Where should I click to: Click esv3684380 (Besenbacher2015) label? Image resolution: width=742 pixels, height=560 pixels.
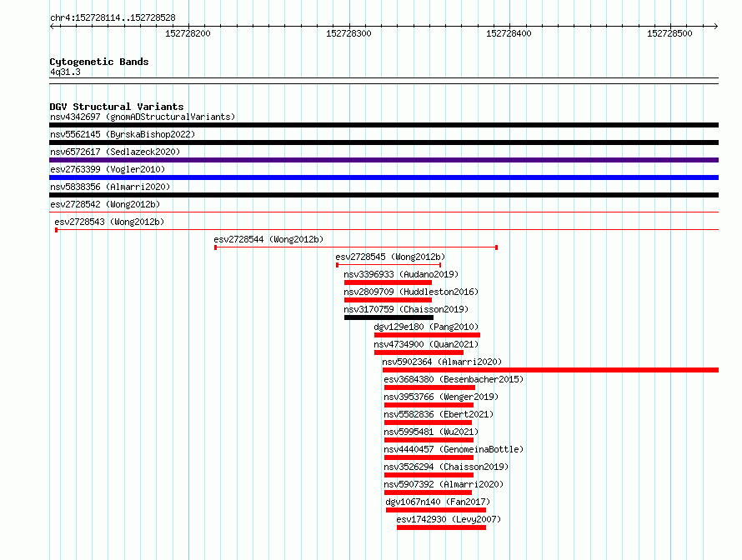click(x=454, y=379)
